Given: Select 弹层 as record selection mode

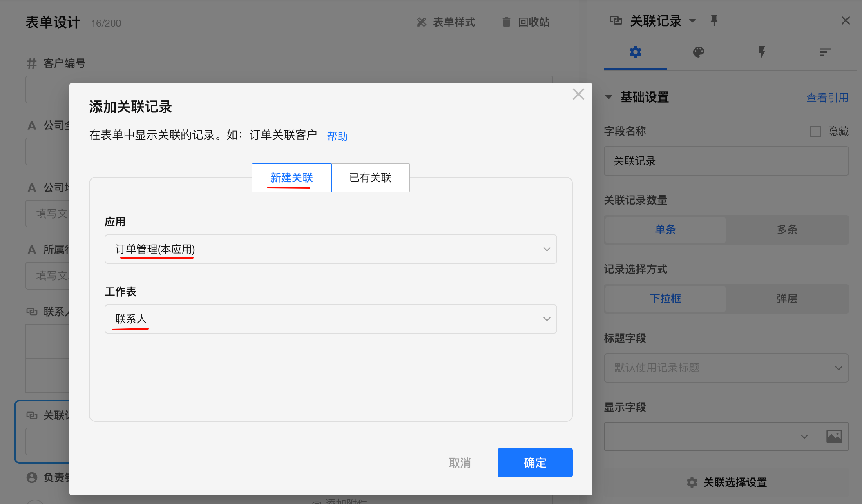Looking at the screenshot, I should pos(787,299).
